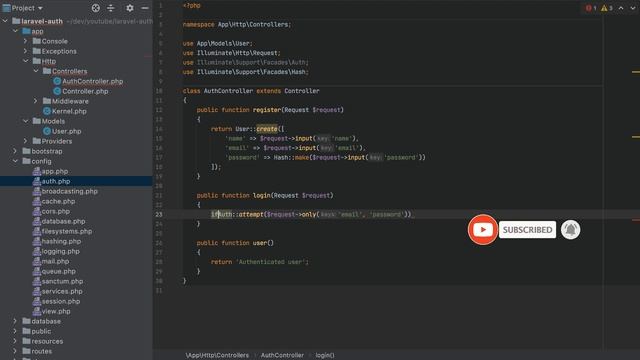This screenshot has width=640, height=360.
Task: Expand the database folder
Action: click(15, 321)
